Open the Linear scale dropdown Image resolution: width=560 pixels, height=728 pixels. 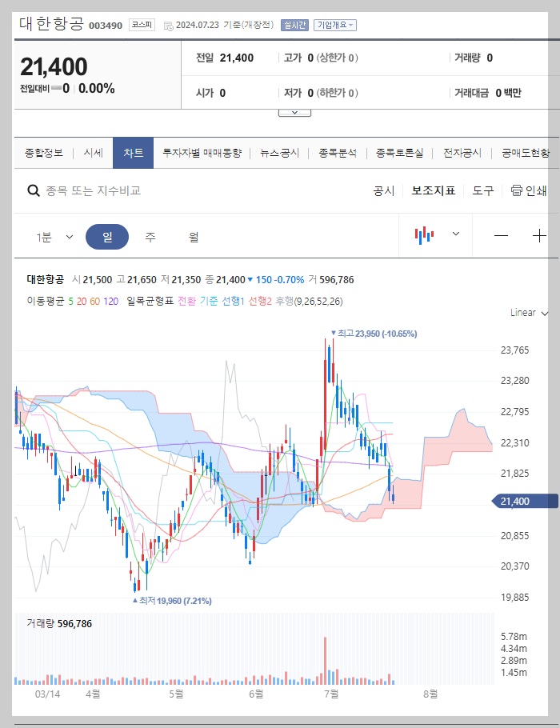click(526, 314)
